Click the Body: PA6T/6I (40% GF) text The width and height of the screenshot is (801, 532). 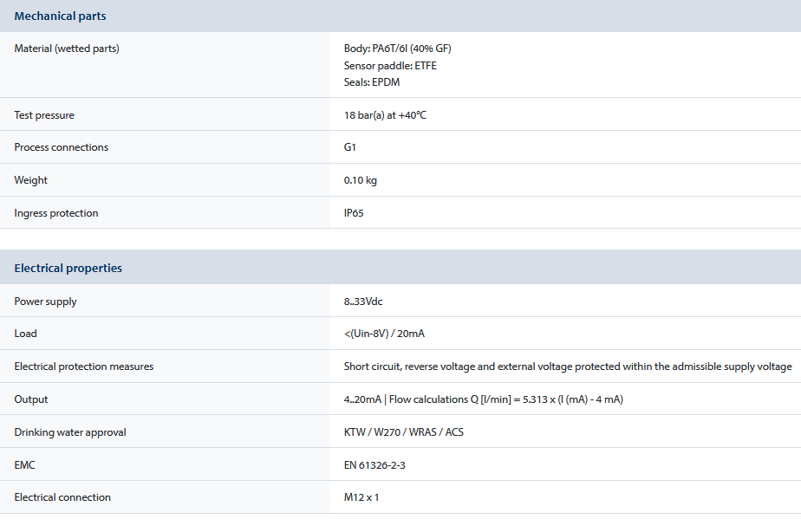tap(397, 49)
